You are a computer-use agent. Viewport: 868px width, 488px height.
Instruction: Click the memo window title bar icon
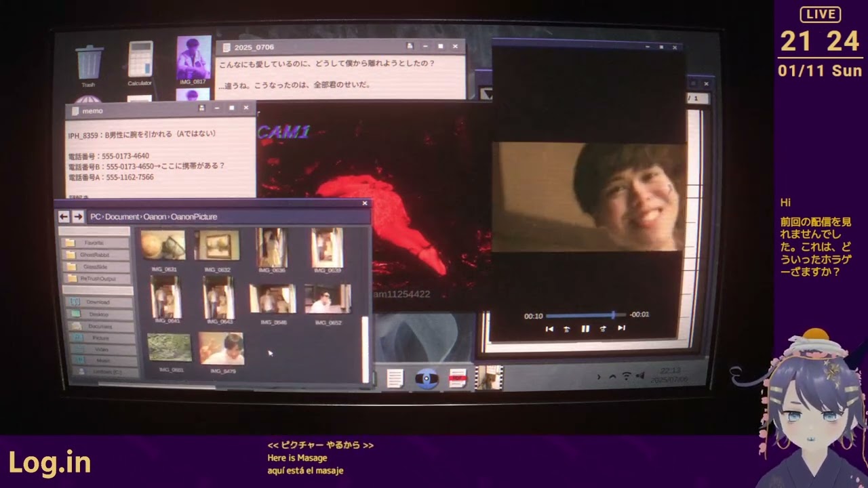coord(75,110)
